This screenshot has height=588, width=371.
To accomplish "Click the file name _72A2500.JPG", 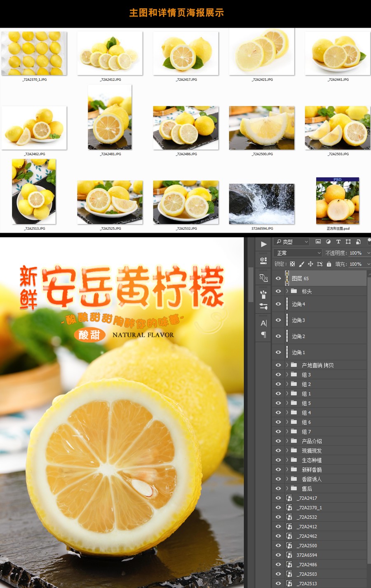I will pyautogui.click(x=262, y=154).
